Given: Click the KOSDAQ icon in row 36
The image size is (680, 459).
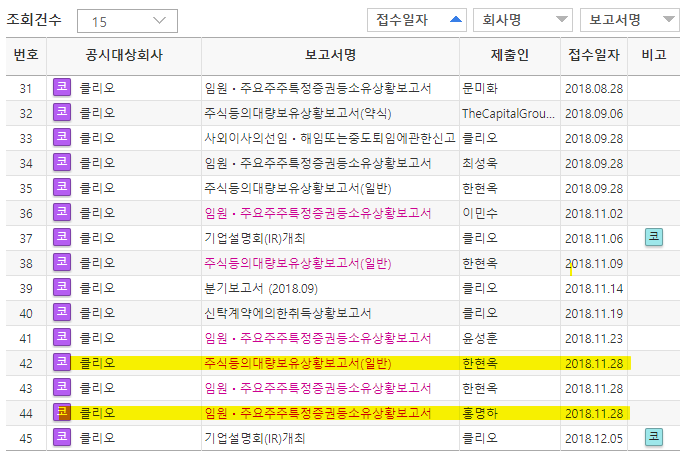Looking at the screenshot, I should point(62,212).
